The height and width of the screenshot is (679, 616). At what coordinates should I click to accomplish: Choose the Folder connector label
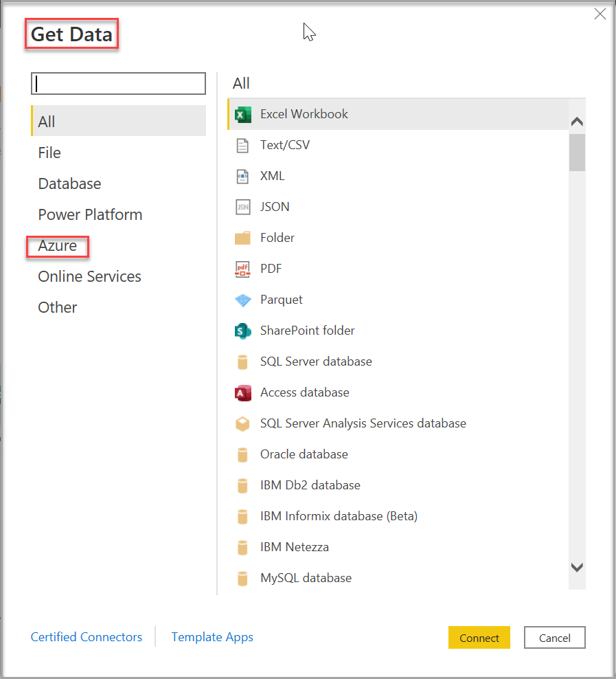[277, 238]
